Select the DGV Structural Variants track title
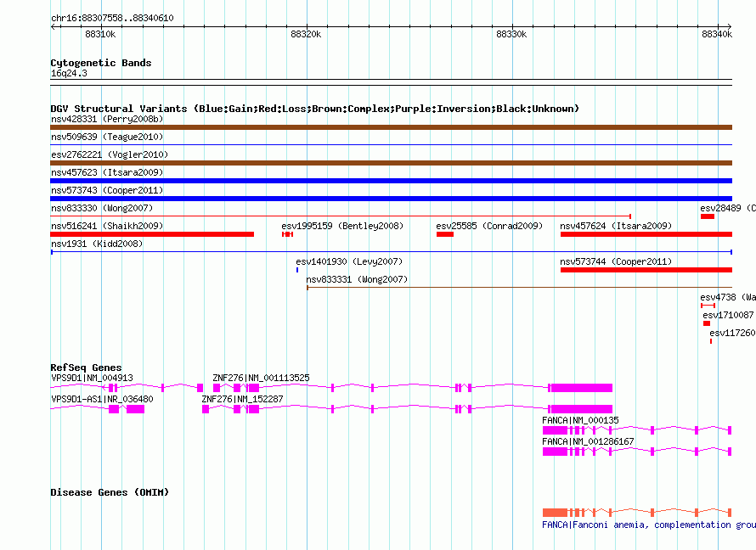The width and height of the screenshot is (756, 550). [x=315, y=109]
